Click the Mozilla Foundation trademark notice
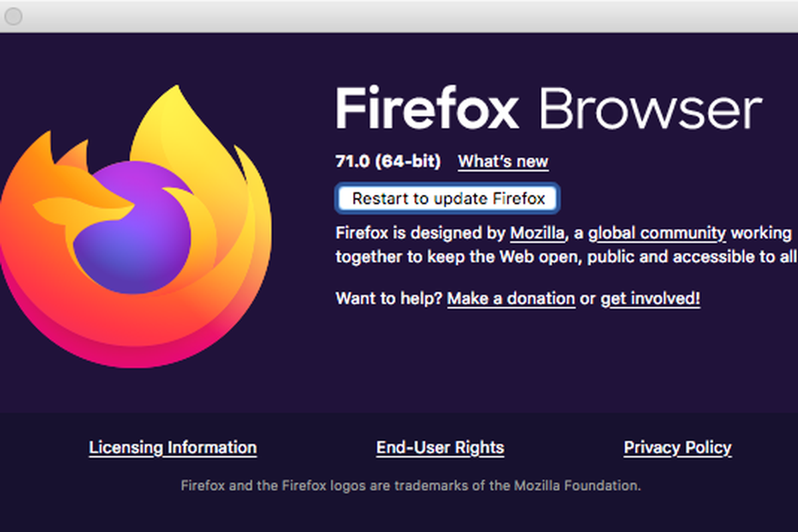Viewport: 798px width, 532px height. point(411,485)
